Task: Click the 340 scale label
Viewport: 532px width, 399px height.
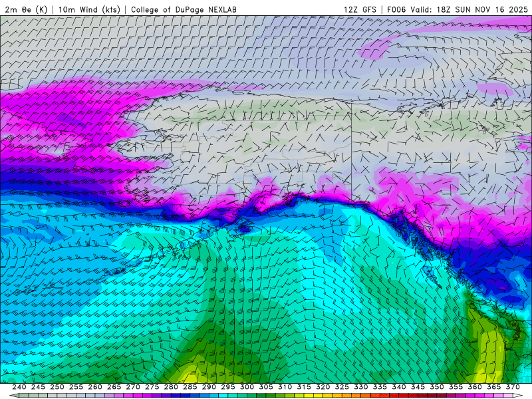Action: (399, 387)
